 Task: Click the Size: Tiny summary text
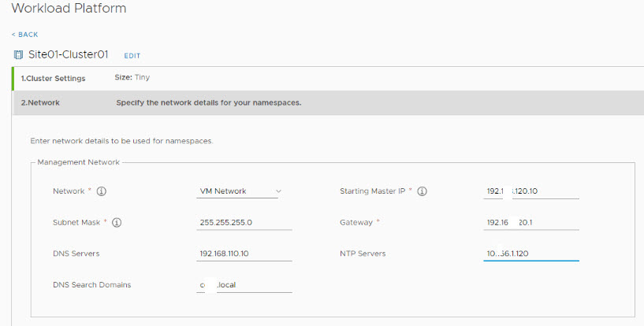(x=132, y=78)
